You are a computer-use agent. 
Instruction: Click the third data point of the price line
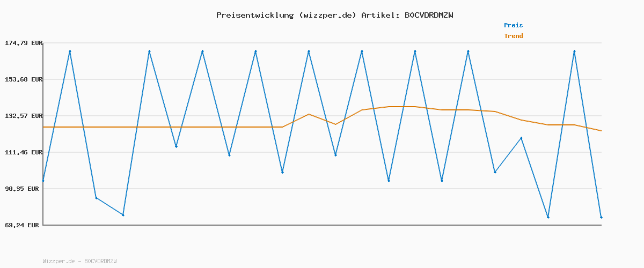click(x=96, y=198)
